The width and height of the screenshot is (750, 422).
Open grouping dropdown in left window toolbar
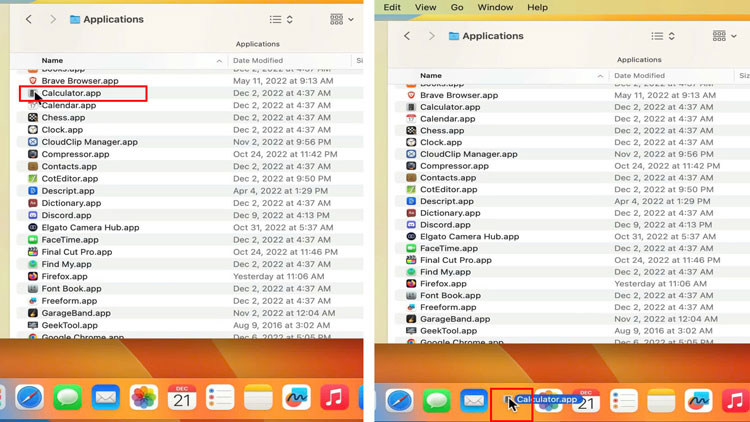342,19
